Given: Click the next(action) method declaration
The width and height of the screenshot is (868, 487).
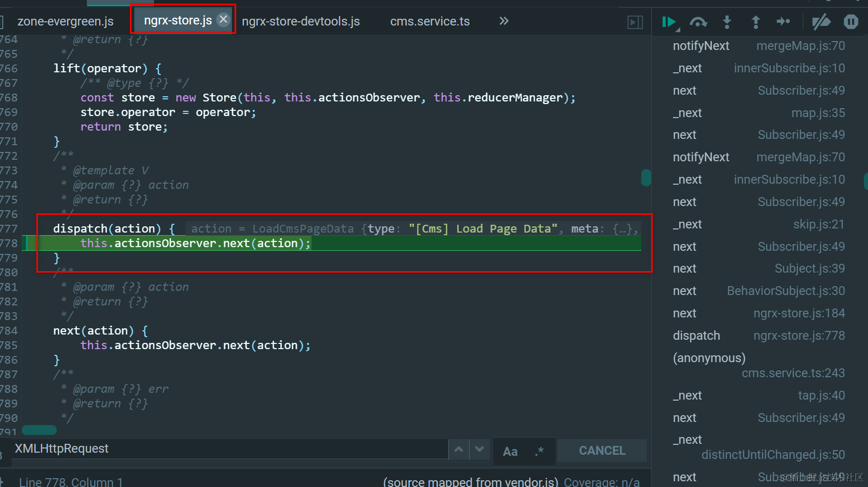Looking at the screenshot, I should (x=100, y=330).
